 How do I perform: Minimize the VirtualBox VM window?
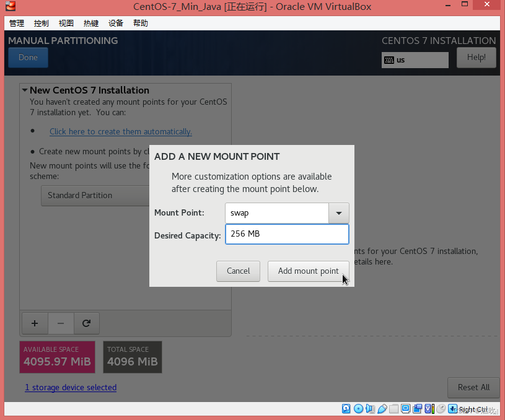tap(447, 4)
